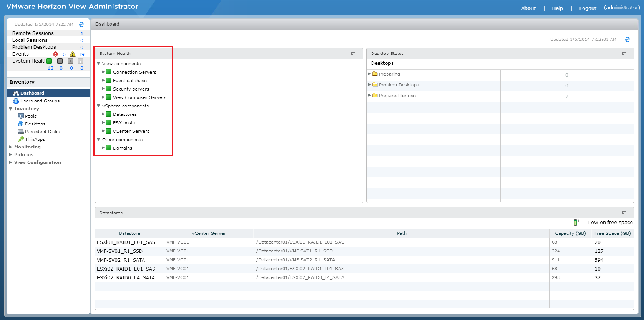Maximize the Desktop Status panel
Screen dimensions: 644x320
624,54
